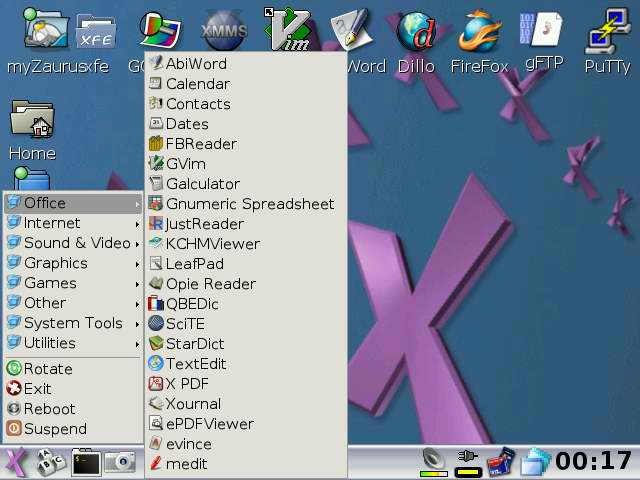Expand the System Tools submenu

tap(72, 323)
